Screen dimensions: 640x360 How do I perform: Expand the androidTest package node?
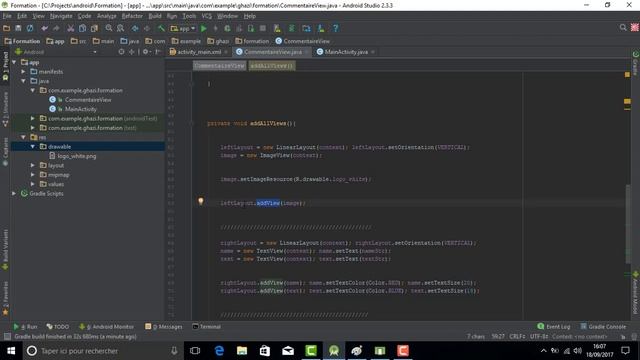33,118
